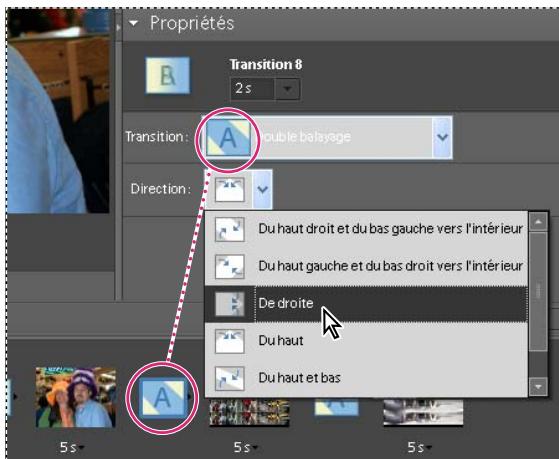559x459 pixels.
Task: Click the 2 s duration field
Action: coord(252,88)
